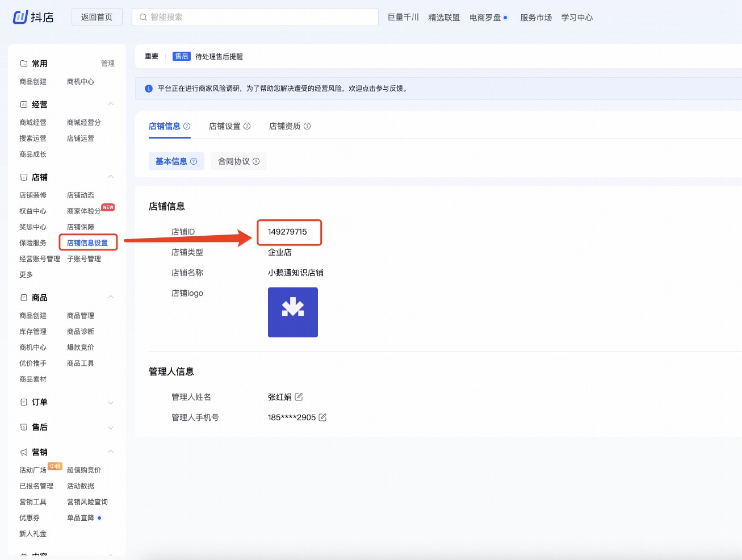Click help icon beside 店铺资质 tab

307,126
